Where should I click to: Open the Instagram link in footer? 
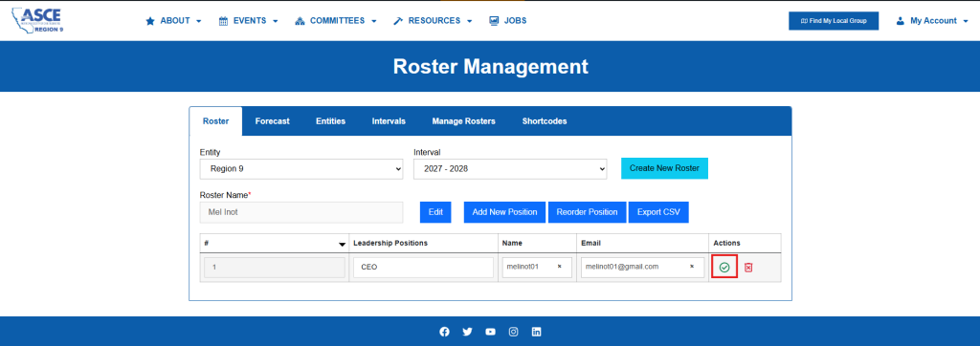pos(513,332)
